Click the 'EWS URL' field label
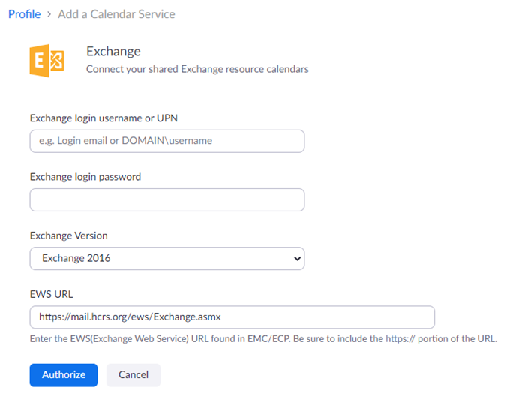The width and height of the screenshot is (522, 420). (51, 294)
